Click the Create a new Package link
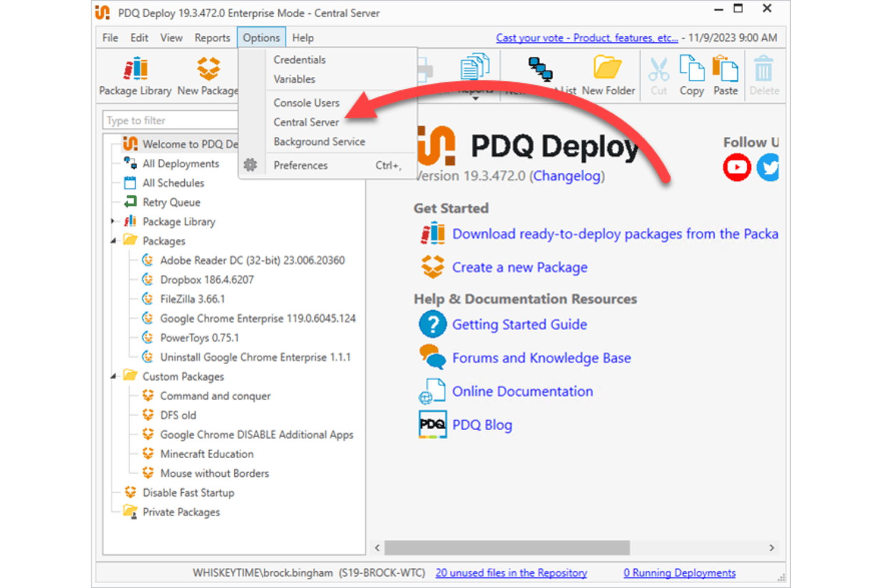 520,267
